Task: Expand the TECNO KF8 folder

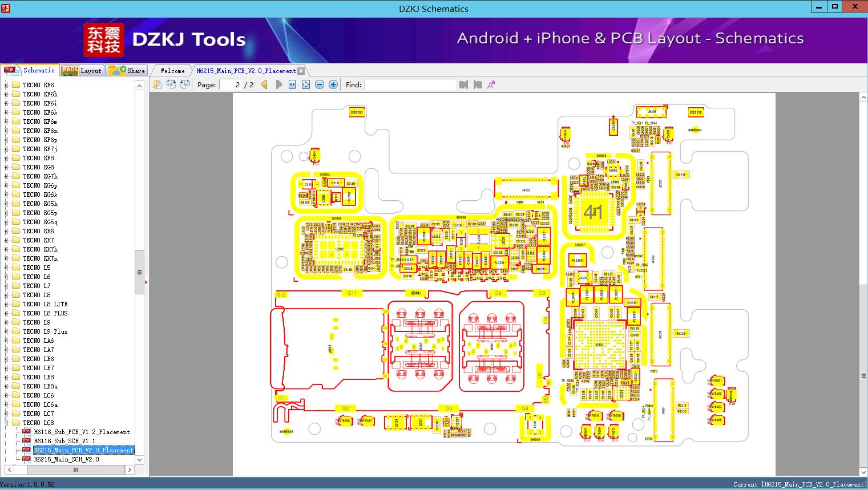Action: pos(6,158)
